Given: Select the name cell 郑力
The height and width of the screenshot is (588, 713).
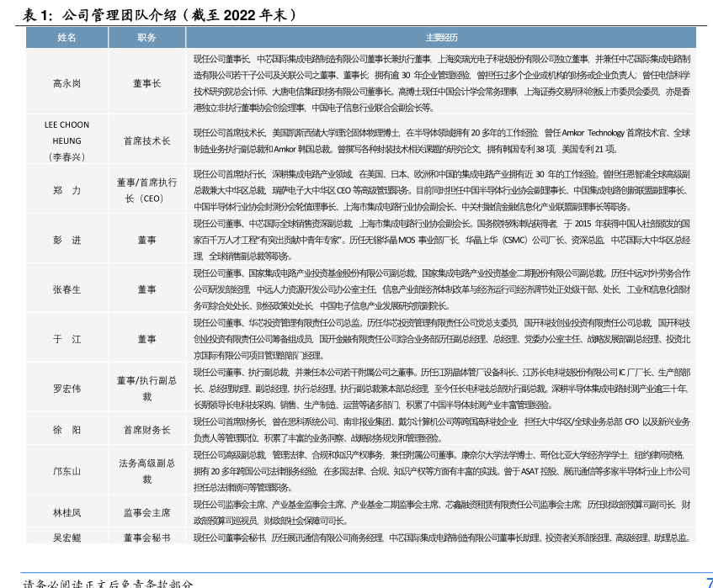Looking at the screenshot, I should (x=67, y=190).
